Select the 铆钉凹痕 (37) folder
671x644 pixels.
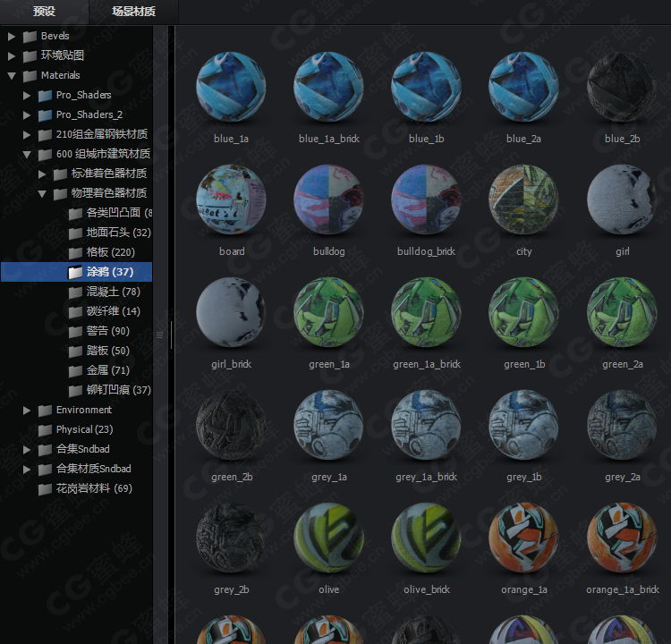[x=110, y=390]
